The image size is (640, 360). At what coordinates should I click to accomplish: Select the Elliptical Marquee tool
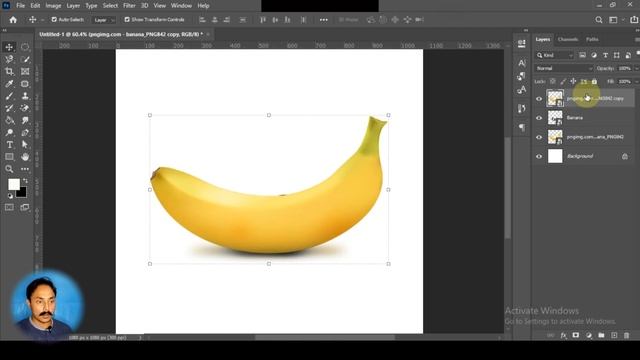click(25, 47)
